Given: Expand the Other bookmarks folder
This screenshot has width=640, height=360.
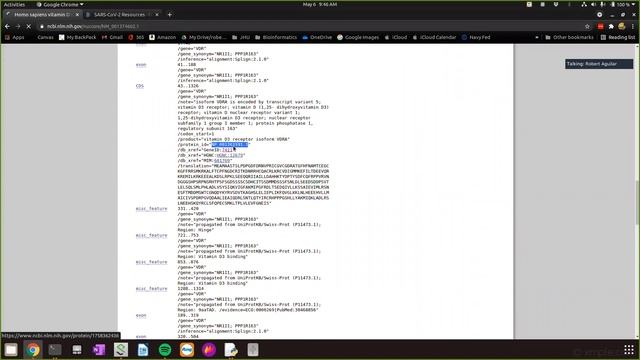Looking at the screenshot, I should tap(569, 37).
